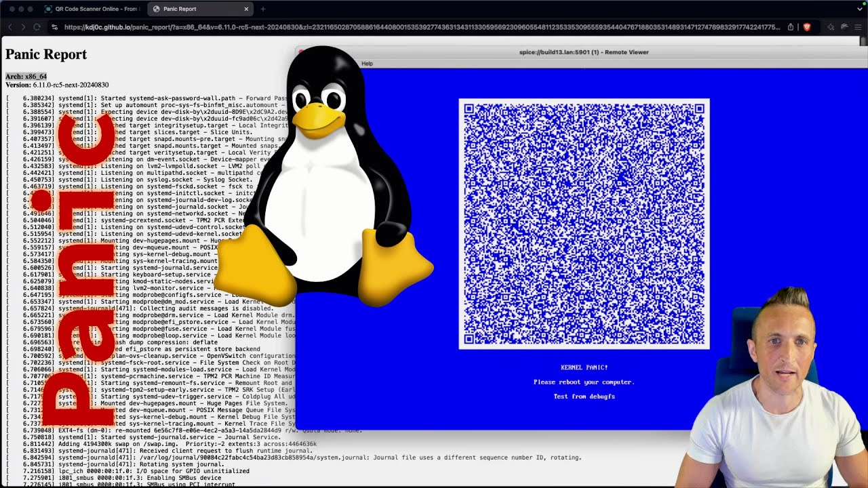868x488 pixels.
Task: Click the Leo AI star icon
Action: [831, 27]
